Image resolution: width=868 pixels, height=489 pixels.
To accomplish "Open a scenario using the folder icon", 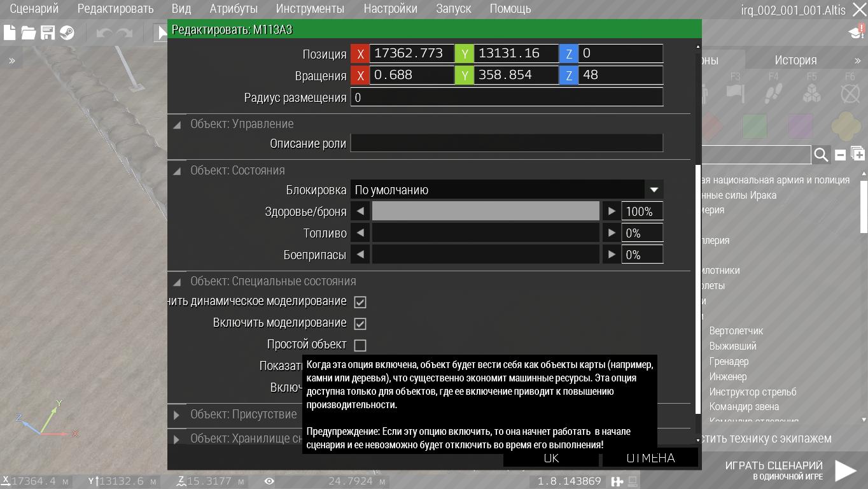I will [x=29, y=32].
